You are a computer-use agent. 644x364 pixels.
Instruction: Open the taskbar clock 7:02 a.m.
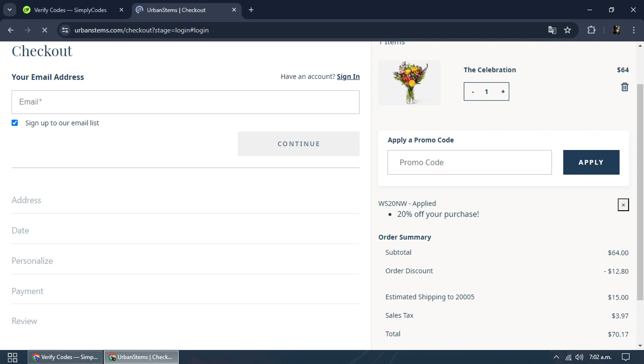600,357
